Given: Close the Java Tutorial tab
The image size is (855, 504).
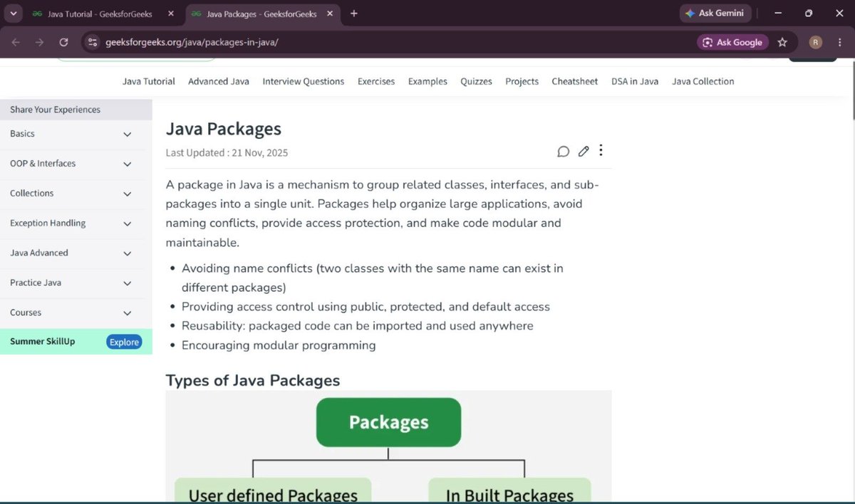Looking at the screenshot, I should [170, 14].
